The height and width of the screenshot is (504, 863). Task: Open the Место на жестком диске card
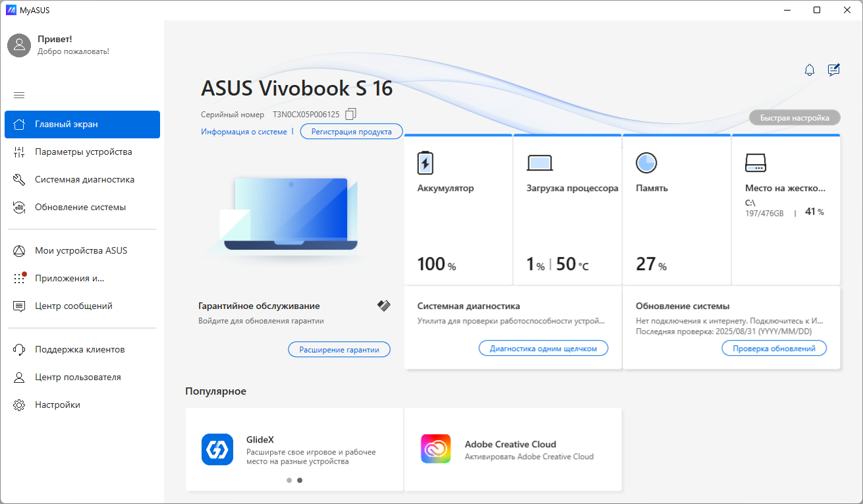click(786, 210)
